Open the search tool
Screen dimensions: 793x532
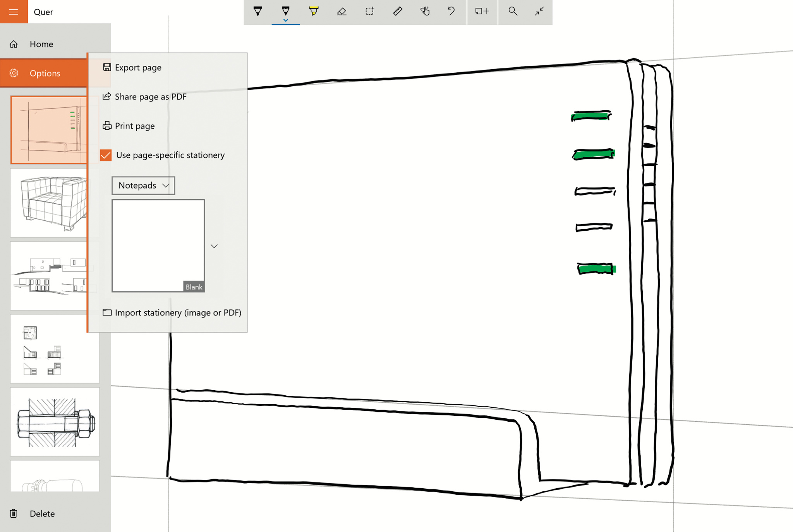click(513, 11)
